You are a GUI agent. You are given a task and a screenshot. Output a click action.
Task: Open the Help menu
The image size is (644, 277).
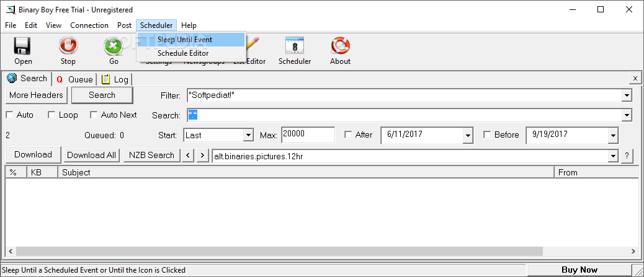pyautogui.click(x=189, y=25)
